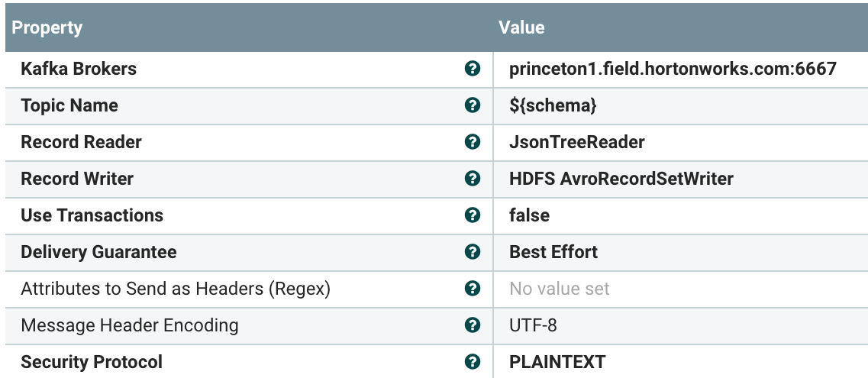This screenshot has width=868, height=378.
Task: Click the Value column header
Action: point(521,27)
